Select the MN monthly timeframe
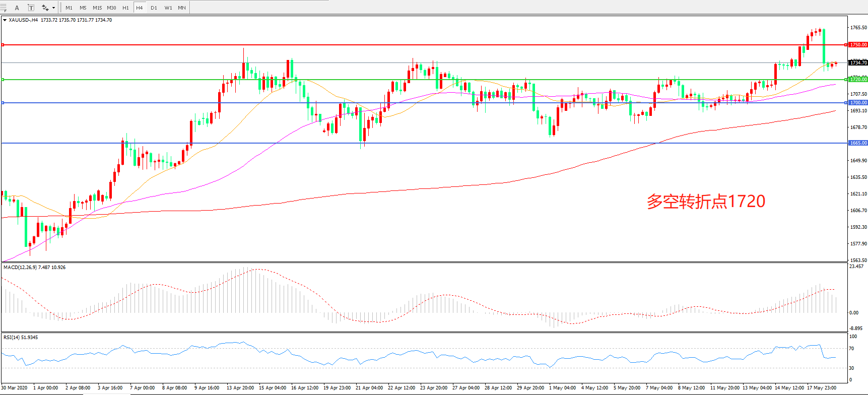Screen dimensions: 868x395 pos(182,8)
